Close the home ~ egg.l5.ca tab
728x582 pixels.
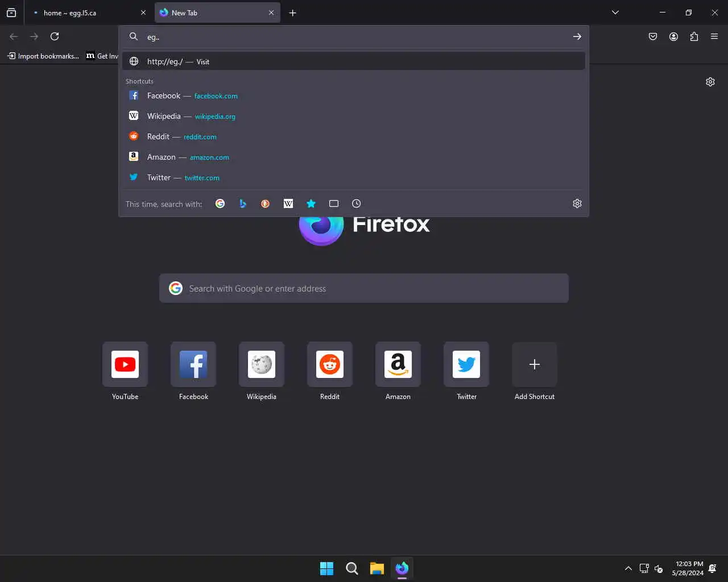pos(143,13)
